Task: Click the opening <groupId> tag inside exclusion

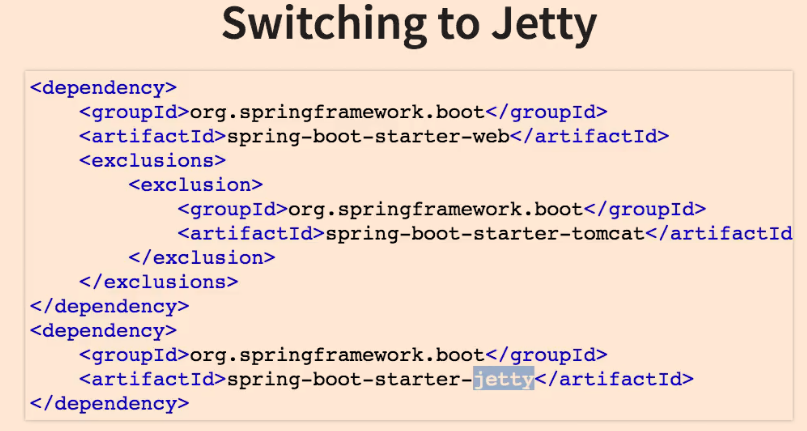Action: (232, 209)
